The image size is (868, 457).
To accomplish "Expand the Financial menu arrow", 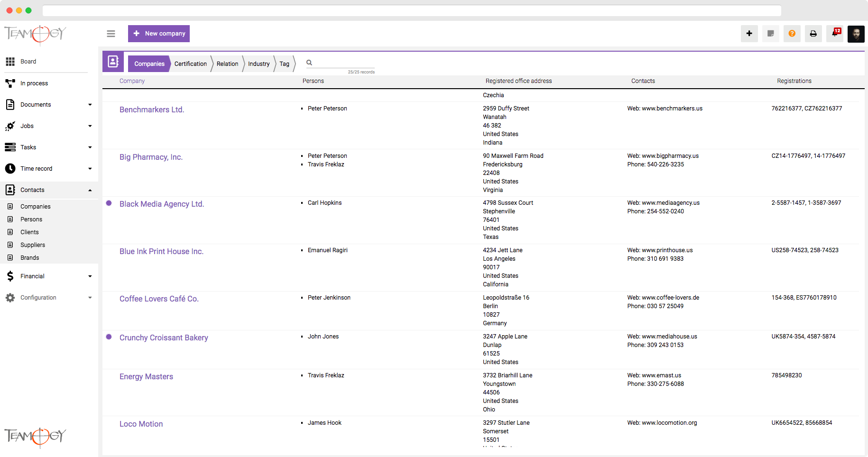I will pyautogui.click(x=90, y=276).
